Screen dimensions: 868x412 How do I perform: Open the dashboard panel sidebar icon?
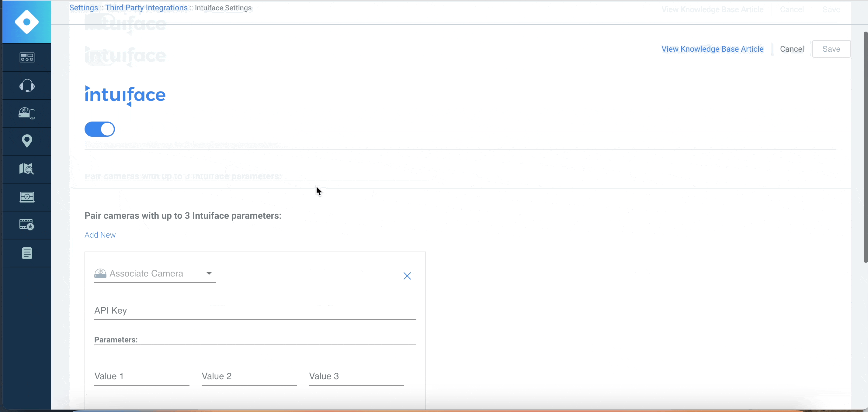tap(27, 57)
